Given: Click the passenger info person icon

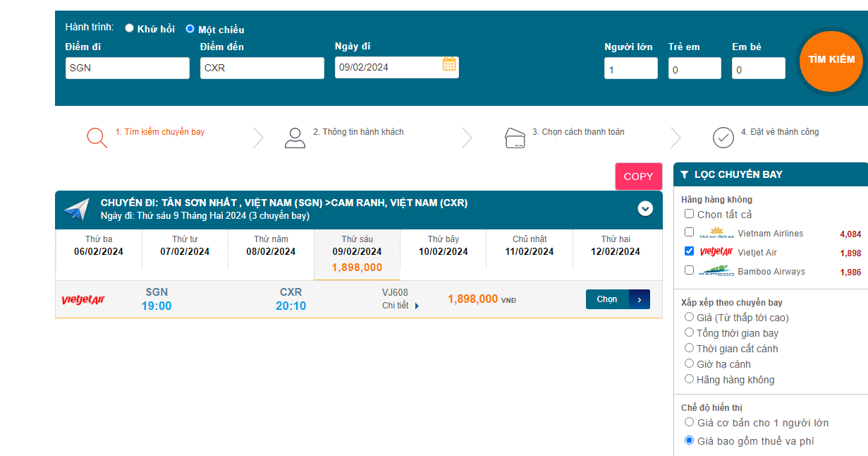Looking at the screenshot, I should 295,137.
